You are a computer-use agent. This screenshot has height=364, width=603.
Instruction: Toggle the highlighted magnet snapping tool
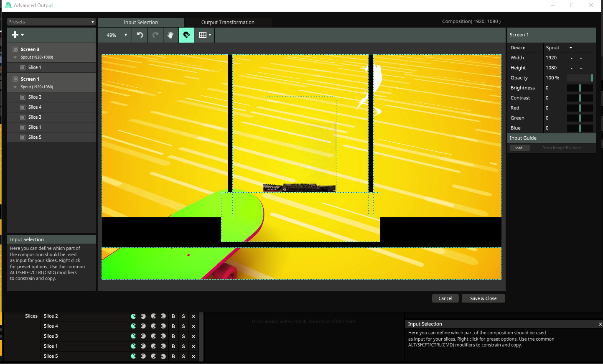click(x=186, y=35)
